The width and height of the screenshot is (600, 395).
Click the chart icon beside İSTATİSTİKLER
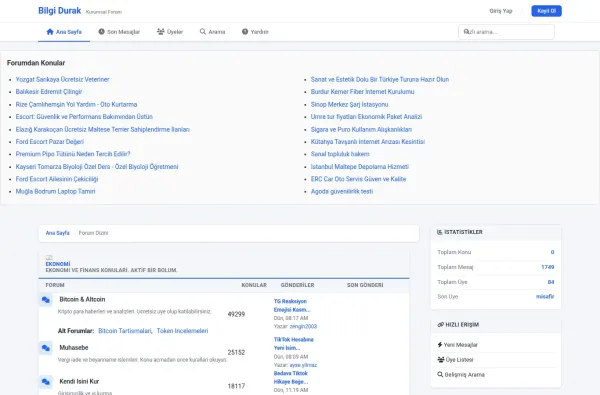[x=440, y=232]
